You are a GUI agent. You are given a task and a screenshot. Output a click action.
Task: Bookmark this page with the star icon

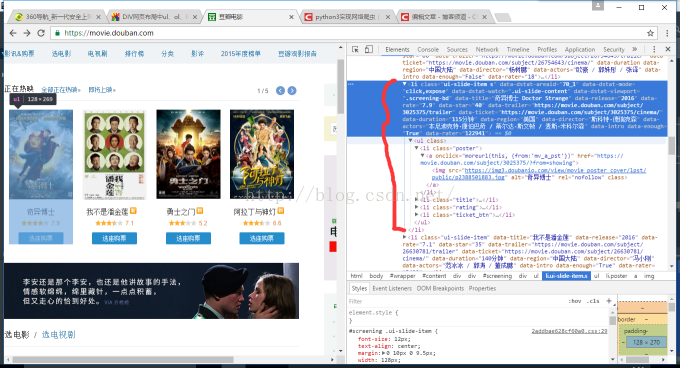coord(650,33)
